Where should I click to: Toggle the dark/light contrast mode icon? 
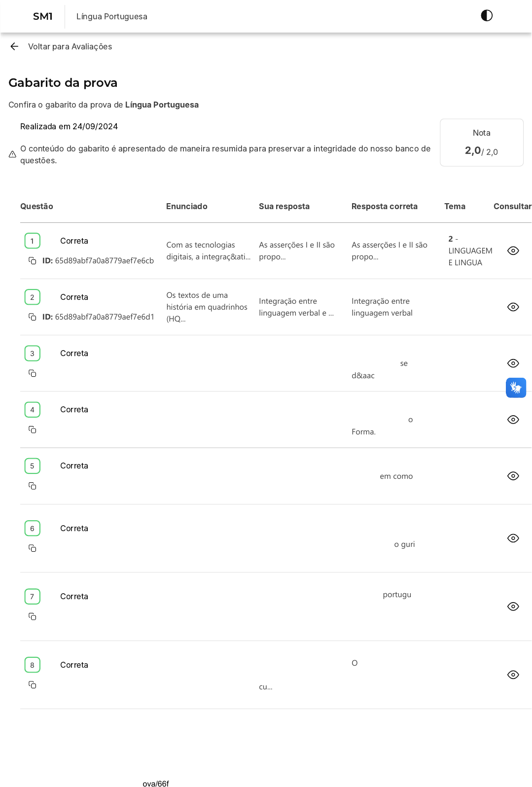point(486,16)
